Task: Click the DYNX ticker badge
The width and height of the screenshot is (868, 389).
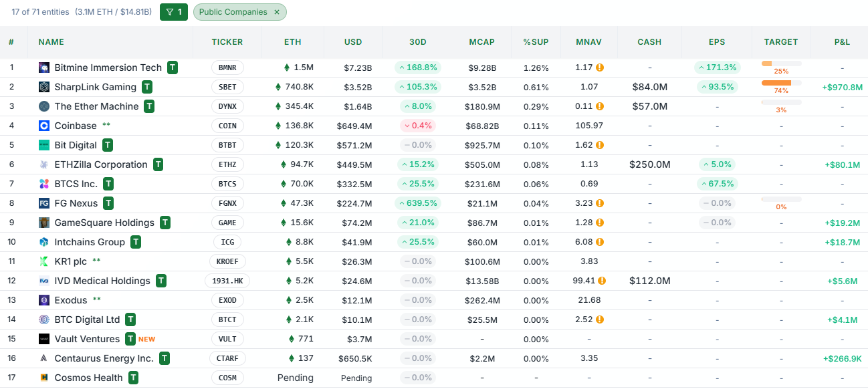Action: tap(227, 106)
